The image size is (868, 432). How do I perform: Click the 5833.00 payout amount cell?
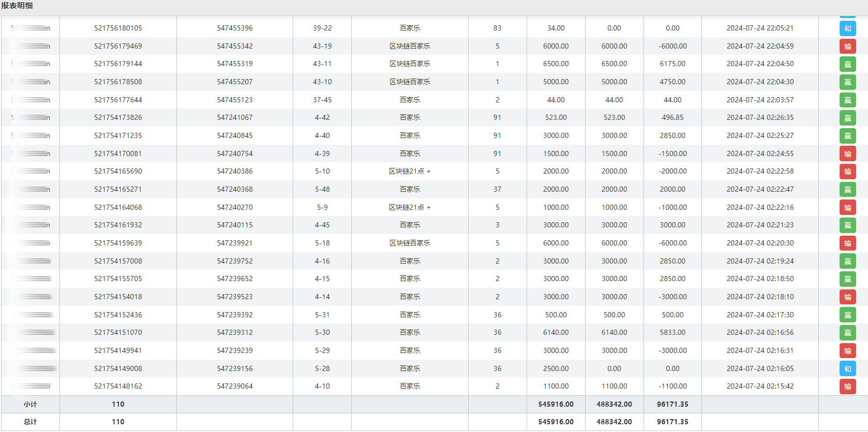click(672, 333)
